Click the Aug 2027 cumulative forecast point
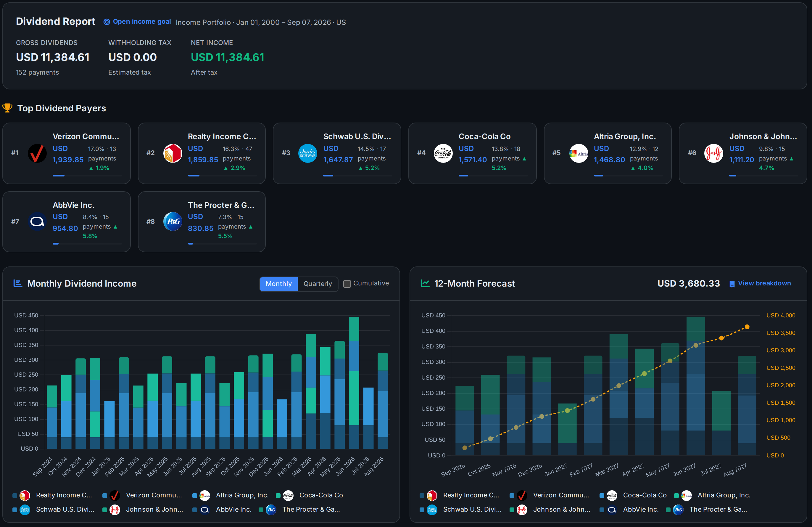 747,327
